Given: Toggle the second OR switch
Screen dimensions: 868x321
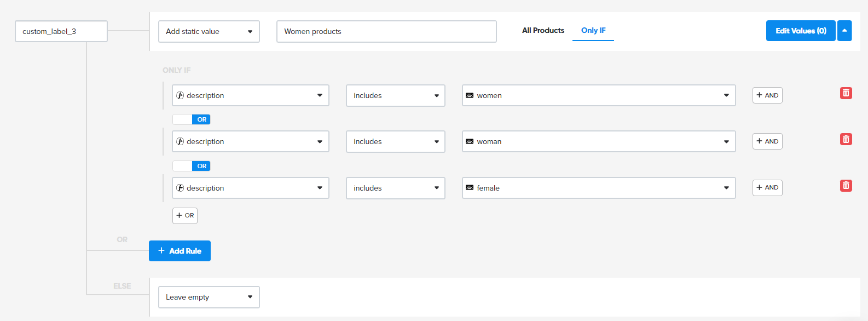Looking at the screenshot, I should [192, 166].
